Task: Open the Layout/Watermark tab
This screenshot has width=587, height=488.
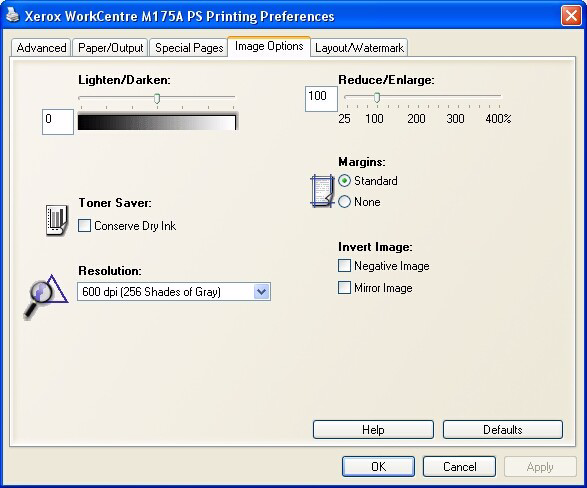Action: (x=359, y=48)
